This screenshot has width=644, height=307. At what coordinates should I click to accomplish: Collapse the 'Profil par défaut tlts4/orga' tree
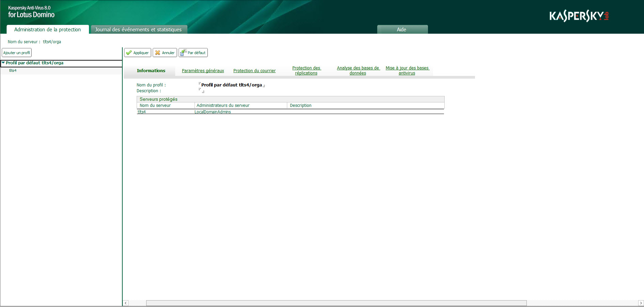point(3,63)
